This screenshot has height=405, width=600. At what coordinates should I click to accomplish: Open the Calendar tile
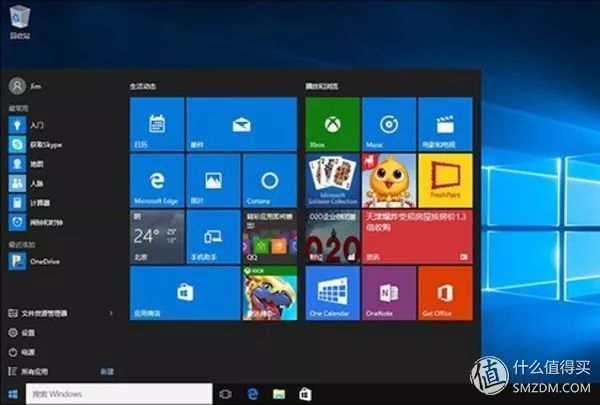tap(157, 124)
